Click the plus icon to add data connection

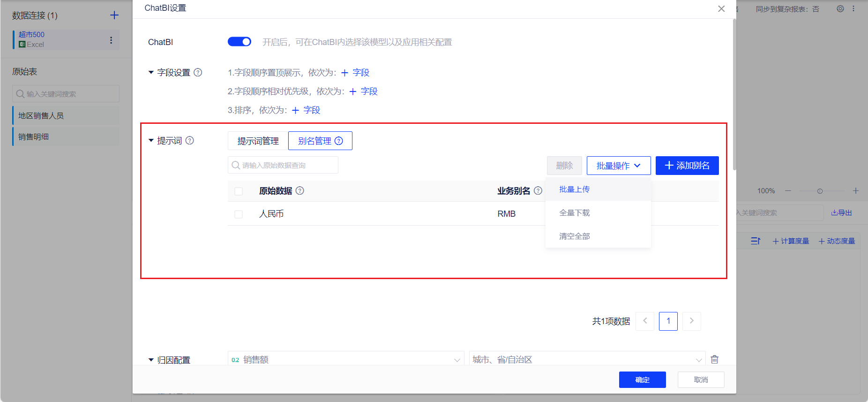pyautogui.click(x=114, y=15)
